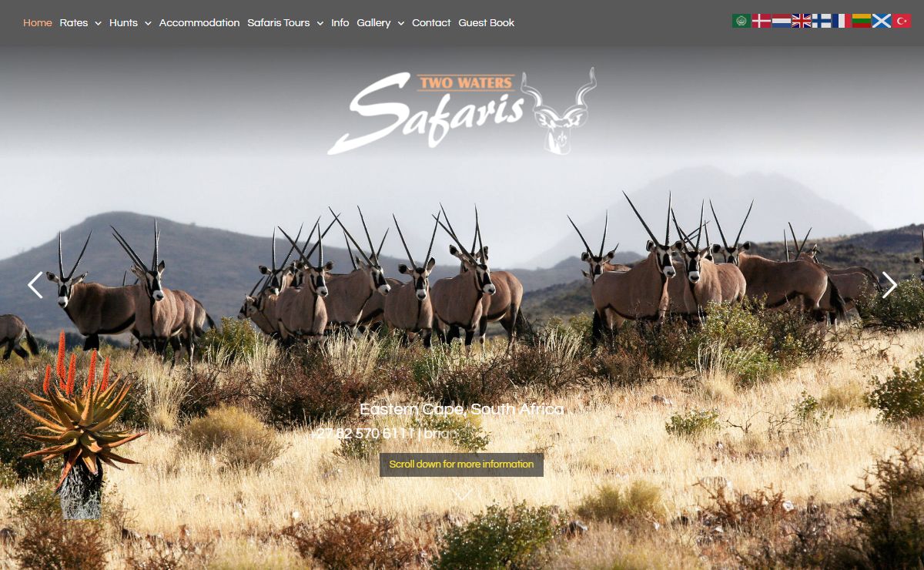Expand the Rates dropdown arrow

click(x=98, y=24)
